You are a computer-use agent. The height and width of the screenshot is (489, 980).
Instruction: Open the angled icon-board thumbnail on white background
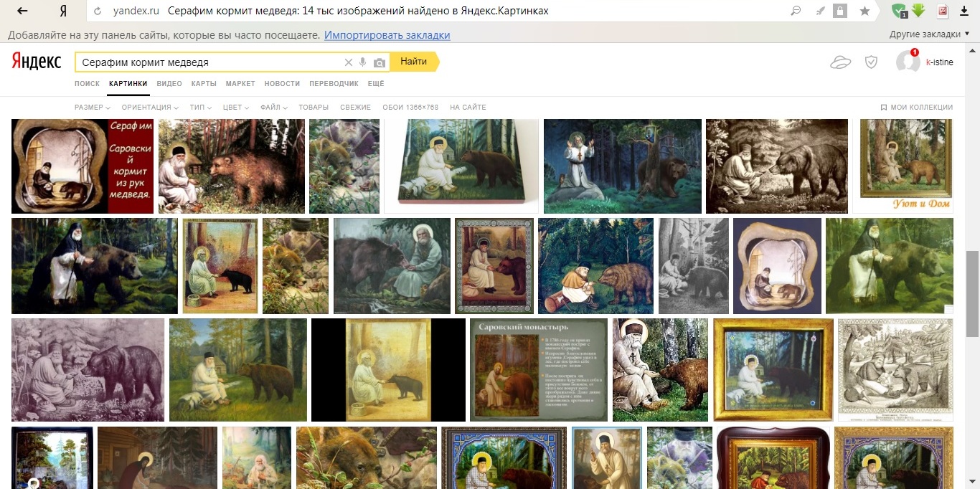point(461,166)
